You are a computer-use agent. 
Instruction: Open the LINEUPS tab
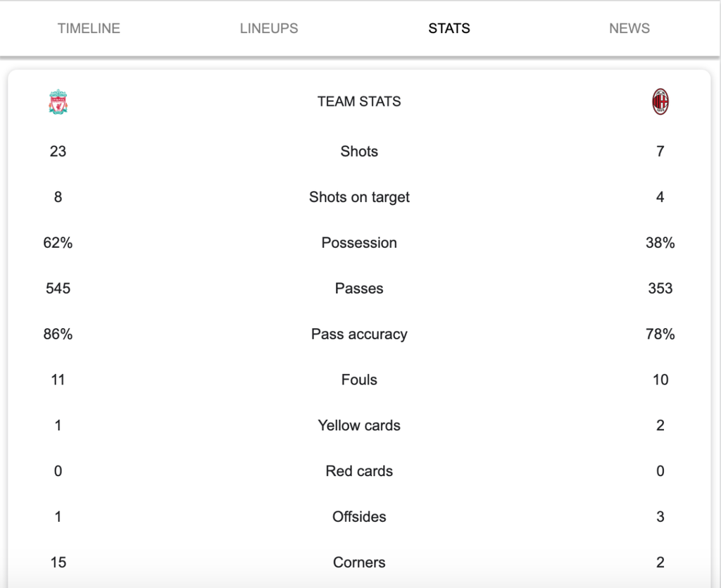269,28
